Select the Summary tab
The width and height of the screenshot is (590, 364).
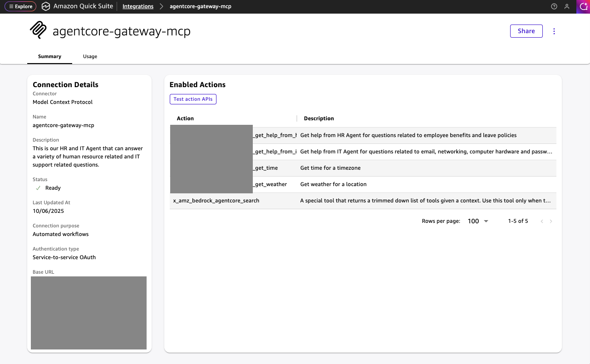click(49, 56)
